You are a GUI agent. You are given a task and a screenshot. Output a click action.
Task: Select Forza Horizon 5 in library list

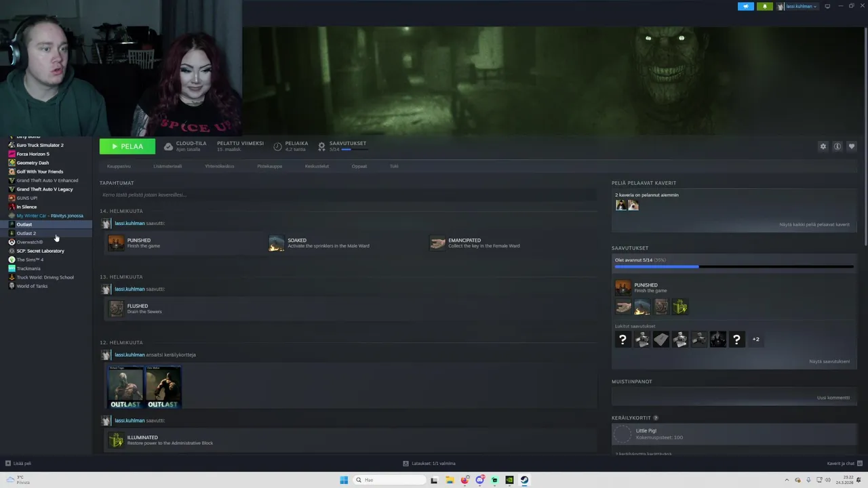pos(33,154)
